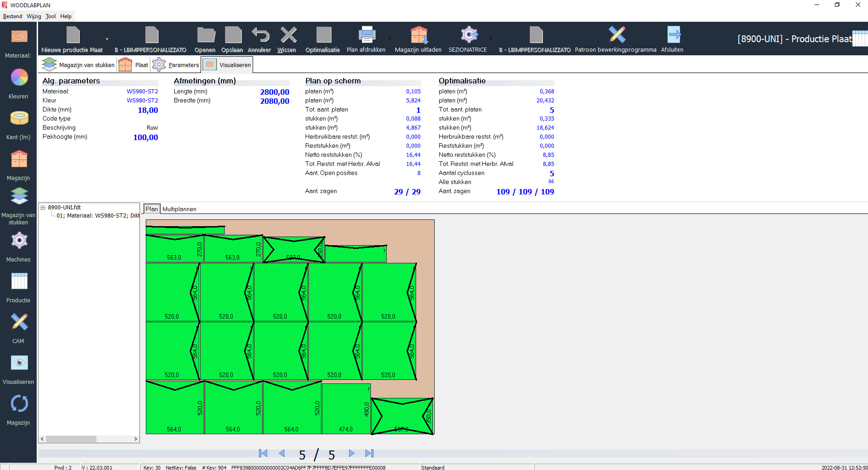This screenshot has width=868, height=470.
Task: Switch to Magazijn van stukken tab
Action: tap(79, 65)
